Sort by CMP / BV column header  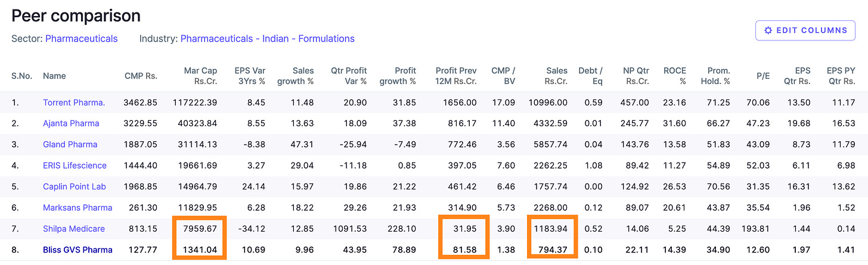pyautogui.click(x=503, y=76)
